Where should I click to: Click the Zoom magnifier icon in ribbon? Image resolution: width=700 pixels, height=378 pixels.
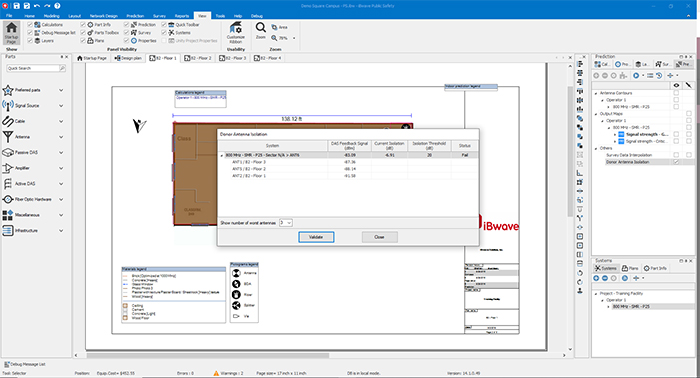click(x=261, y=28)
